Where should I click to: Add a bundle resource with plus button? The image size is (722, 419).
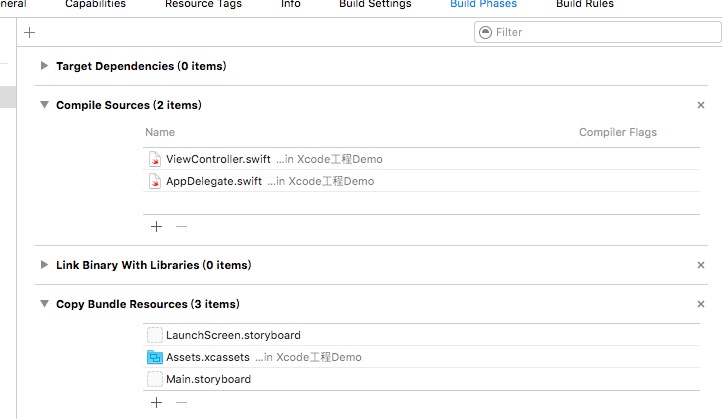click(156, 402)
